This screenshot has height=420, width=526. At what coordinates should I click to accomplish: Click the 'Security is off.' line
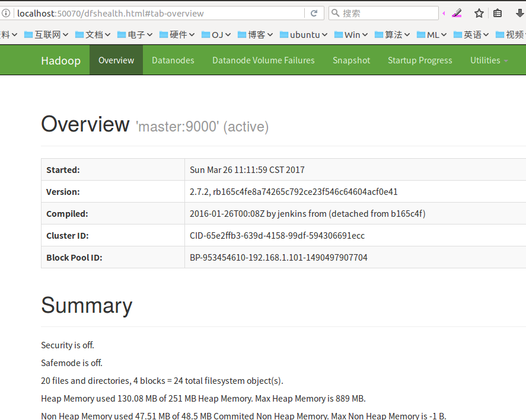coord(68,345)
